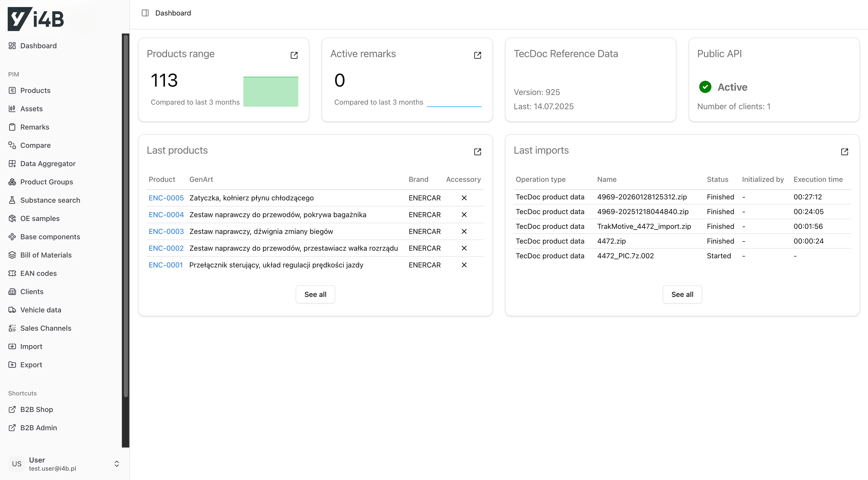Click the EAN codes ticket icon

[x=12, y=273]
